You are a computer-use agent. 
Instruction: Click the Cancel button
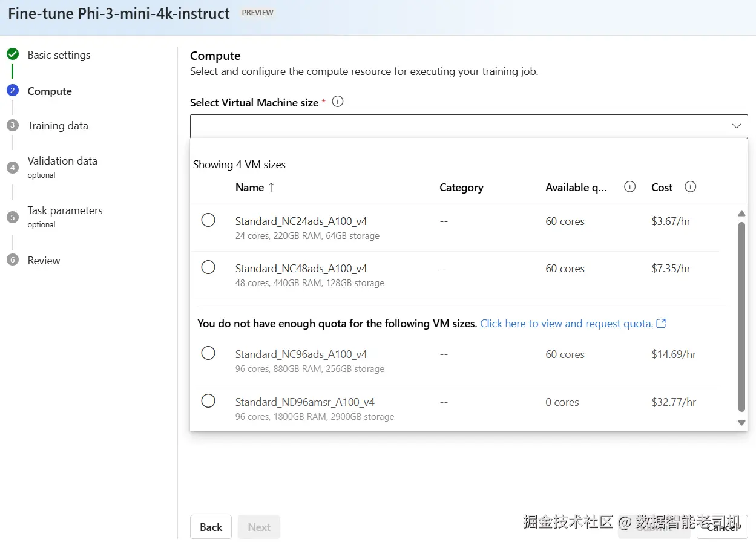coord(722,527)
